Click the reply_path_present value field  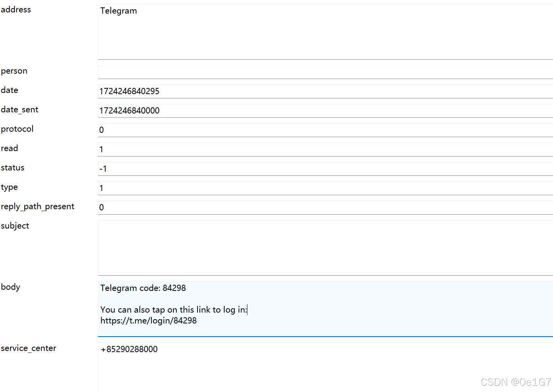pyautogui.click(x=325, y=208)
